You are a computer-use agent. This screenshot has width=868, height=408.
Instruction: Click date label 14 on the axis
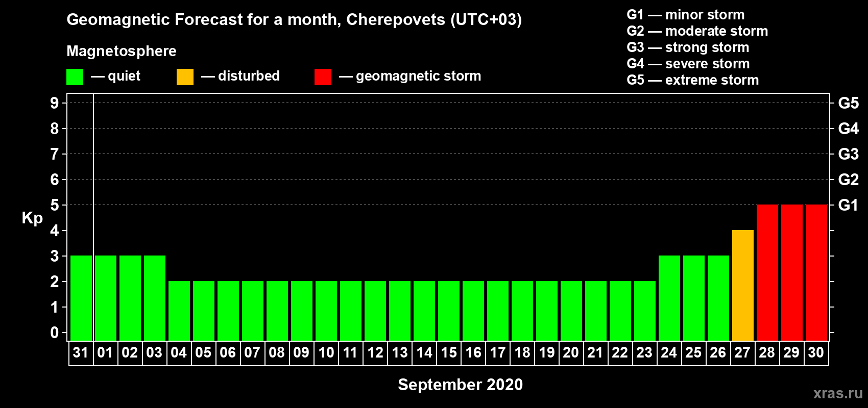tap(424, 352)
